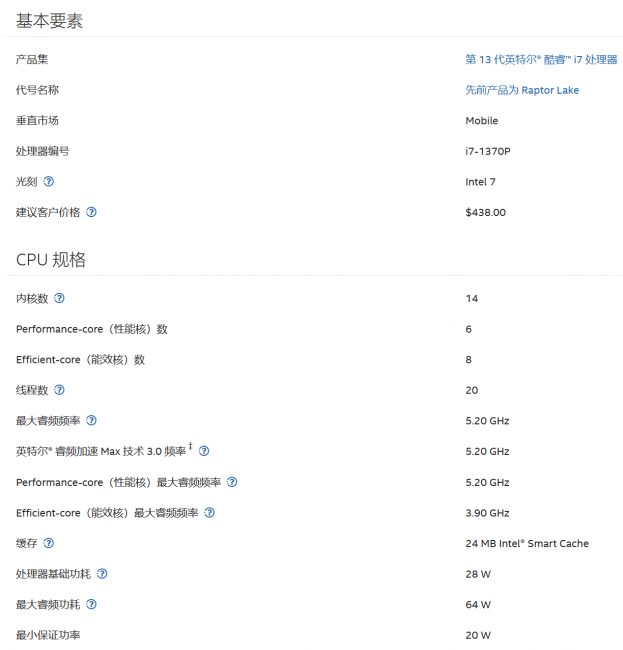The width and height of the screenshot is (623, 650).
Task: Click the Efficient-core（能效核）数 label
Action: [80, 359]
